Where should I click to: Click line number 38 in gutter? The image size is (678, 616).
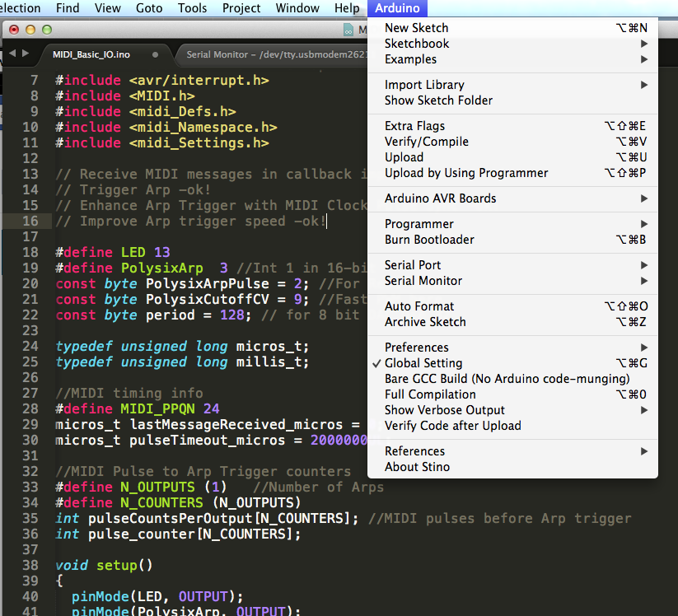click(30, 566)
